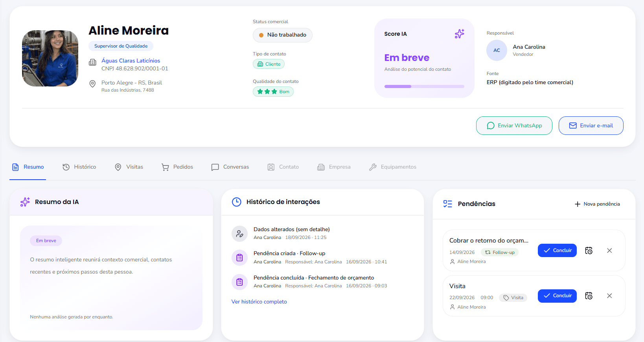Click the Pendência concluída entry icon

point(239,282)
